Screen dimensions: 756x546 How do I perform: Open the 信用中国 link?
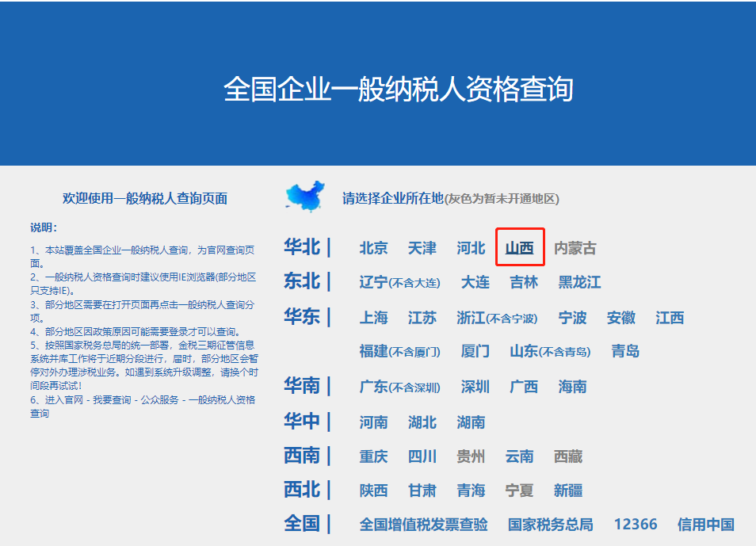pos(706,525)
